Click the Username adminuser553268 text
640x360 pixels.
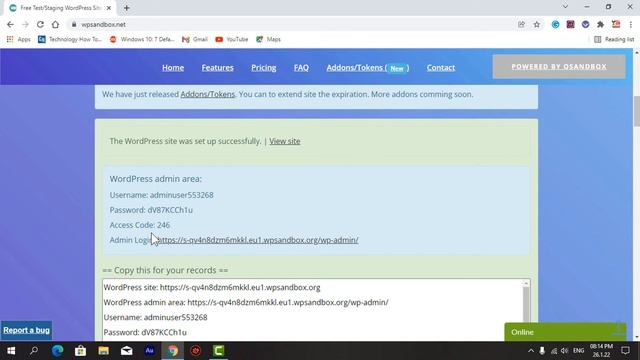pos(161,195)
